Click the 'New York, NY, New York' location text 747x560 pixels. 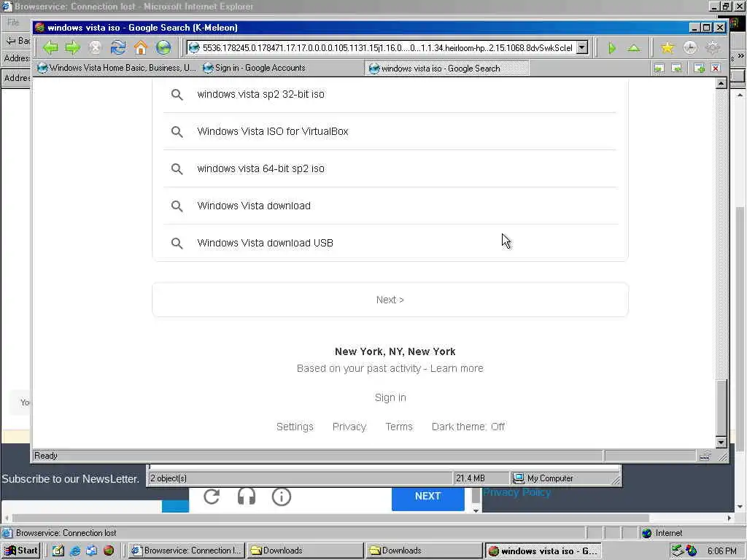click(x=395, y=351)
